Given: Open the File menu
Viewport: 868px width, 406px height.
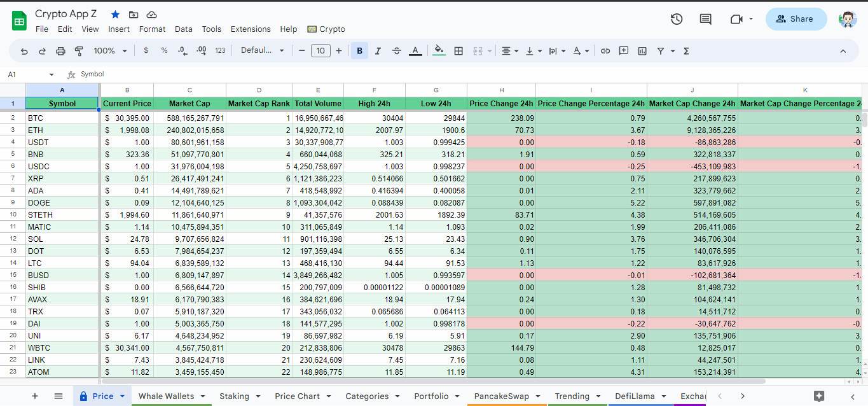Looking at the screenshot, I should pos(42,29).
